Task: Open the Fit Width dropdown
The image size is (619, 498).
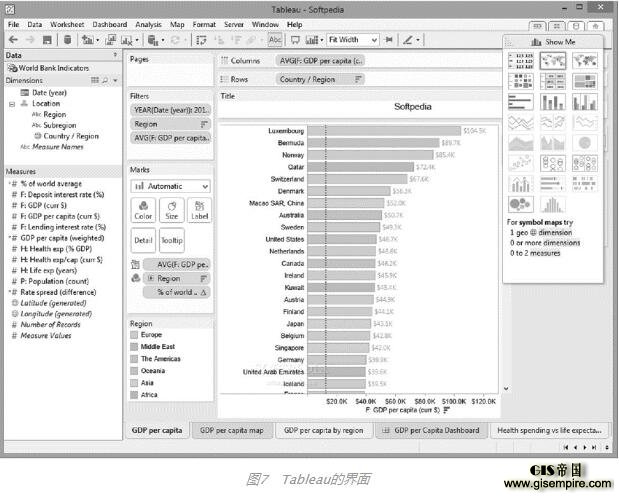Action: [352, 40]
